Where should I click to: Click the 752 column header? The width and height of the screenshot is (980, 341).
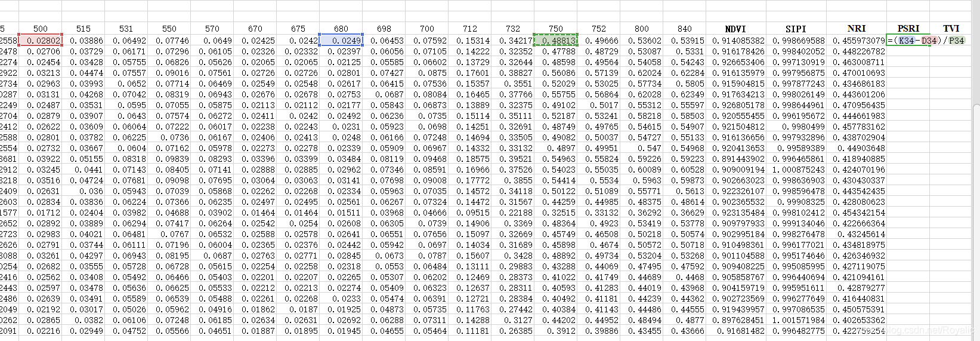point(599,29)
